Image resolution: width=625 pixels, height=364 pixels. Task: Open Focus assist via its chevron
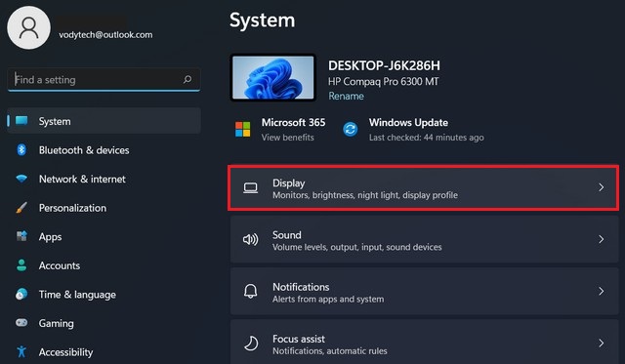coord(602,343)
